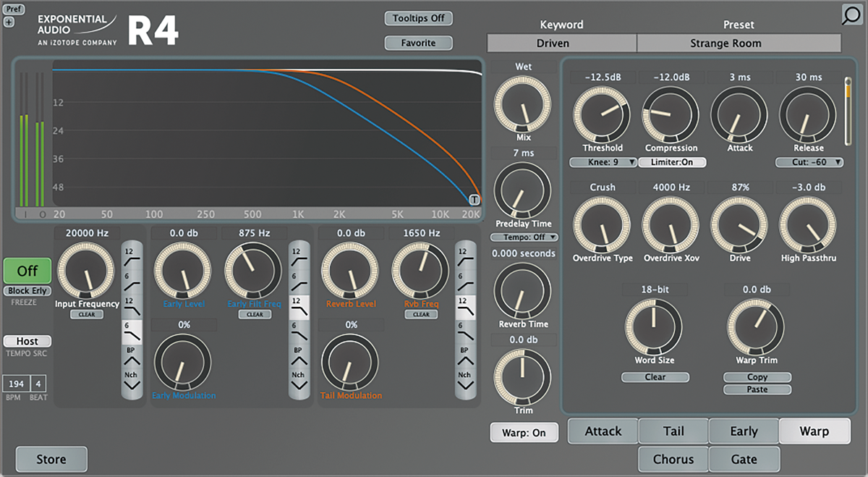868x477 pixels.
Task: Switch to the Early tab
Action: [x=744, y=431]
